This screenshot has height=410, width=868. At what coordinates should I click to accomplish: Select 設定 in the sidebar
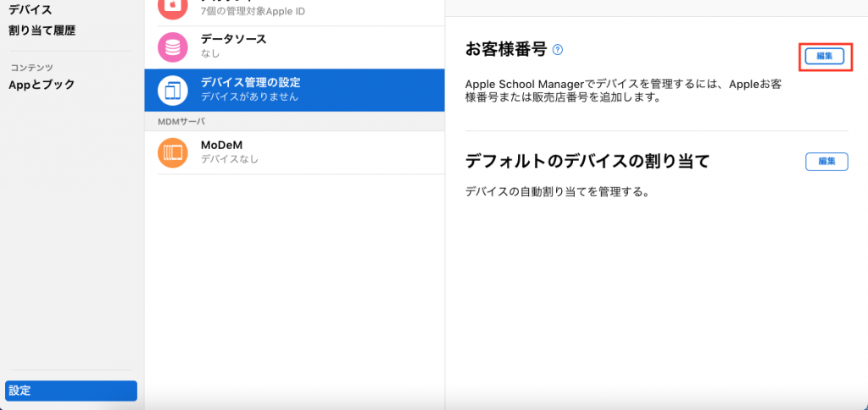tap(71, 391)
